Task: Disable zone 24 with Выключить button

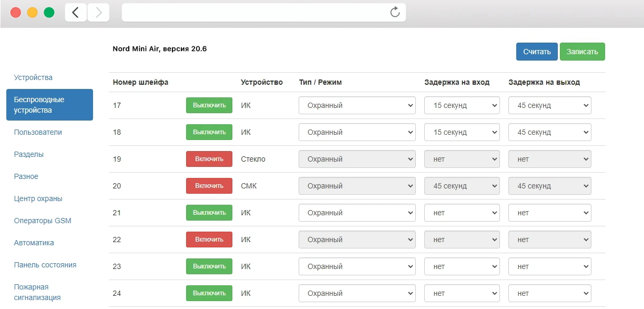Action: click(x=209, y=293)
